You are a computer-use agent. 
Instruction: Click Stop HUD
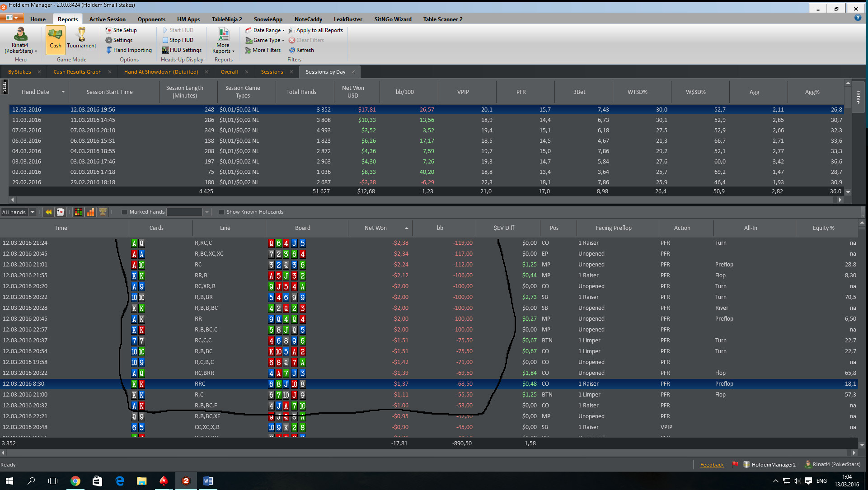[178, 40]
